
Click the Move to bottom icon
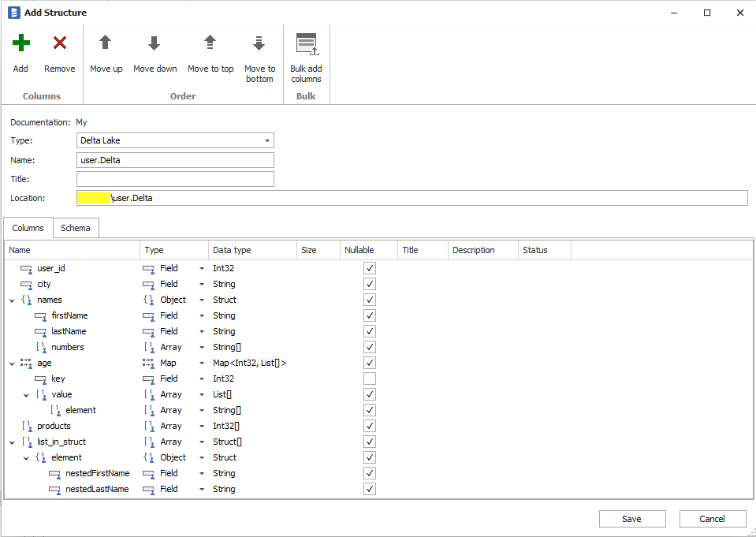[259, 43]
